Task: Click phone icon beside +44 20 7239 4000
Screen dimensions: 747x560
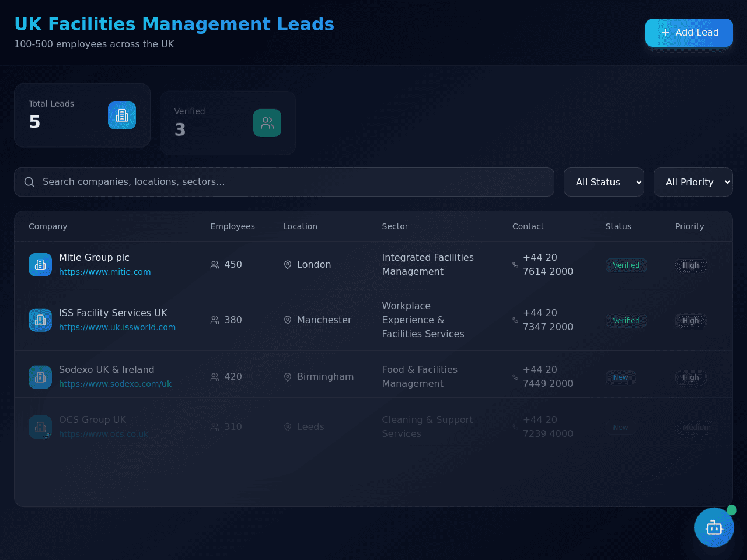Action: [x=515, y=427]
